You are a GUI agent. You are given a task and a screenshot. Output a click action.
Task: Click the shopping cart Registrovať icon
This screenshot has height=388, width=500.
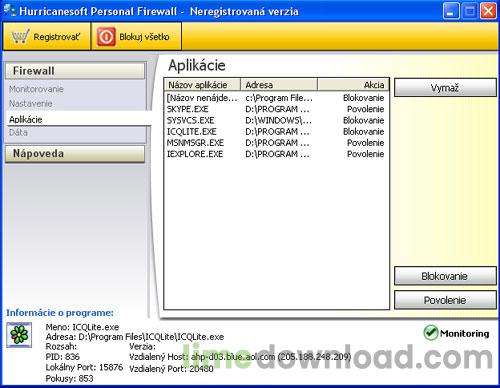(20, 37)
